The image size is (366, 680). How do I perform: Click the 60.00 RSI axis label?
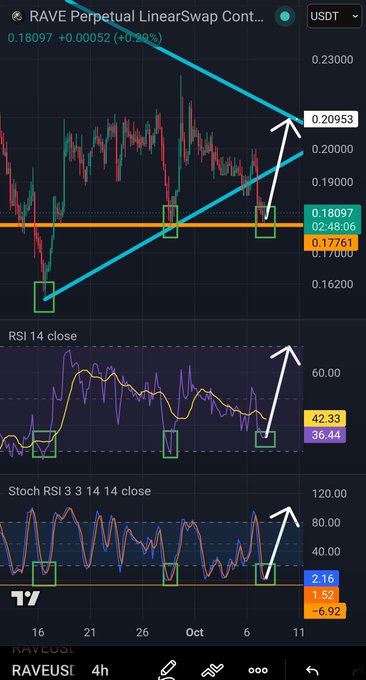click(326, 373)
